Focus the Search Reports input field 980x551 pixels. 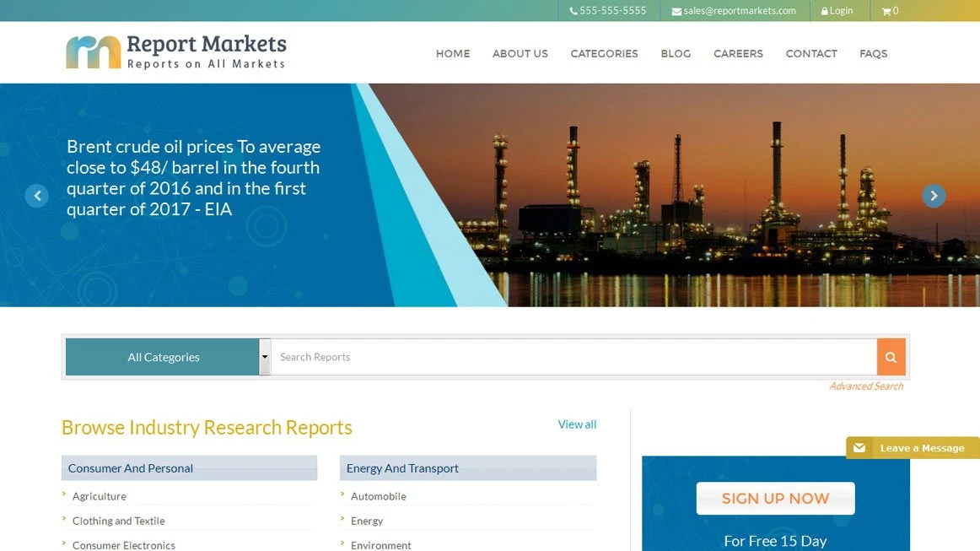point(573,357)
